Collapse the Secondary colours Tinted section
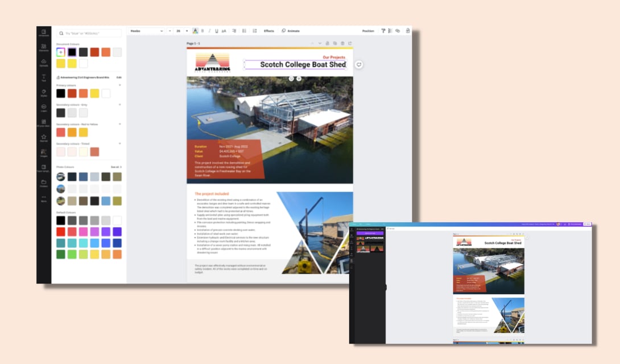Image resolution: width=620 pixels, height=364 pixels. (x=120, y=143)
